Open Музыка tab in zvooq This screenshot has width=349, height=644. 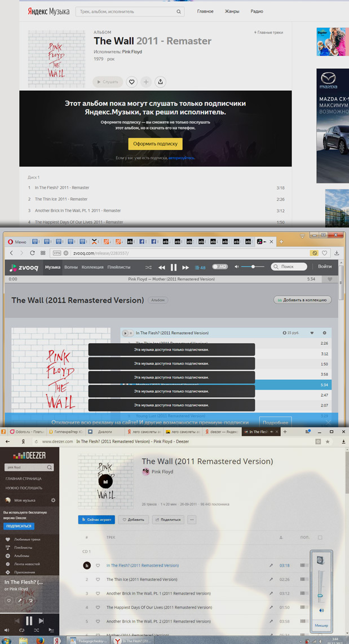pos(52,267)
